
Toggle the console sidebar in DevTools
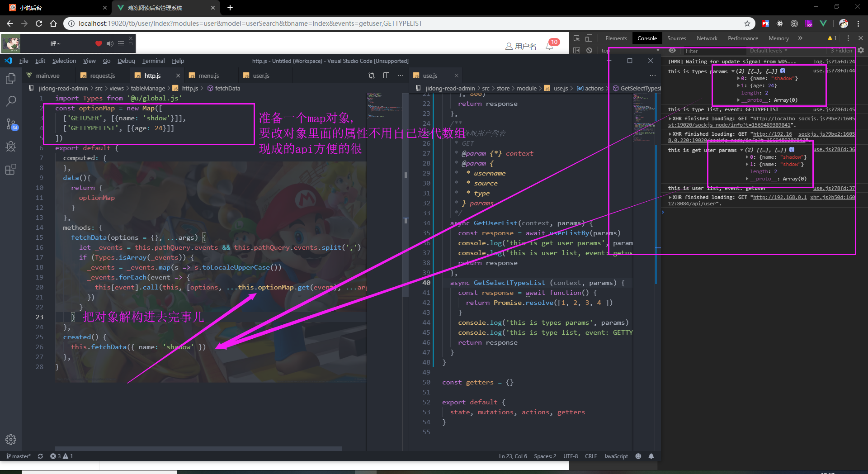click(x=577, y=51)
